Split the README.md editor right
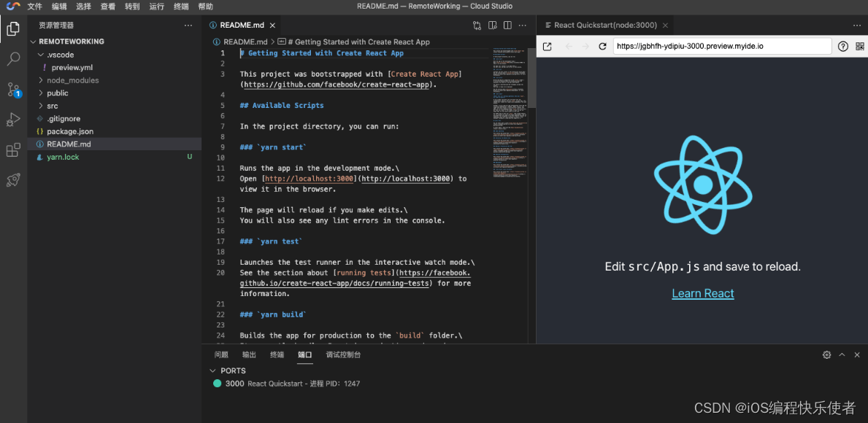This screenshot has height=423, width=868. click(507, 26)
